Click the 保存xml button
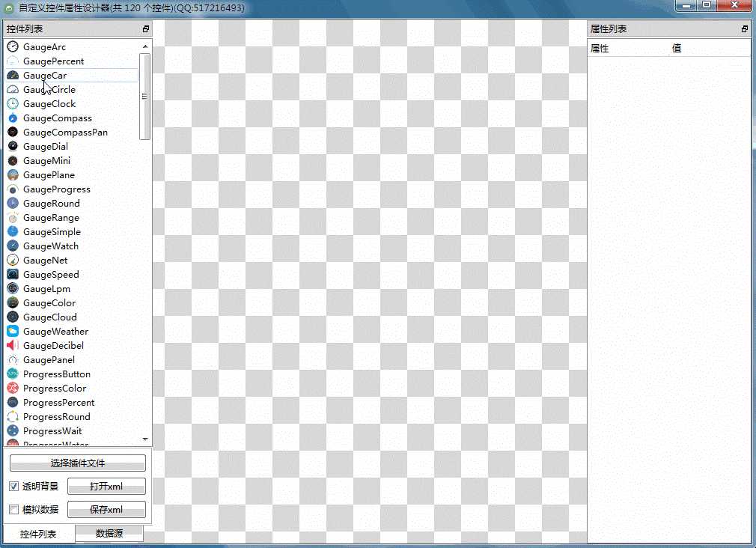Screen dimensions: 756x548 click(x=106, y=509)
